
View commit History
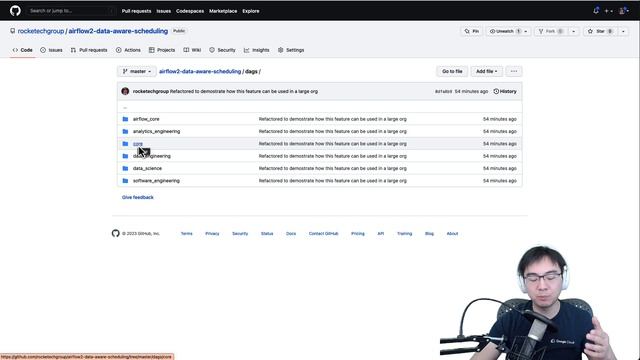[505, 91]
